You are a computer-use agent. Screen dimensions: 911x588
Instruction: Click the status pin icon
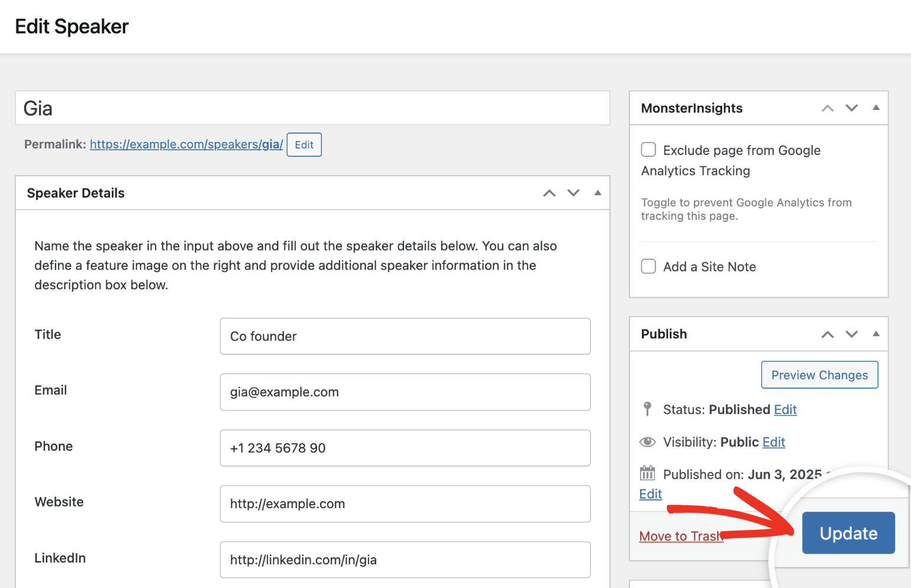pyautogui.click(x=647, y=409)
